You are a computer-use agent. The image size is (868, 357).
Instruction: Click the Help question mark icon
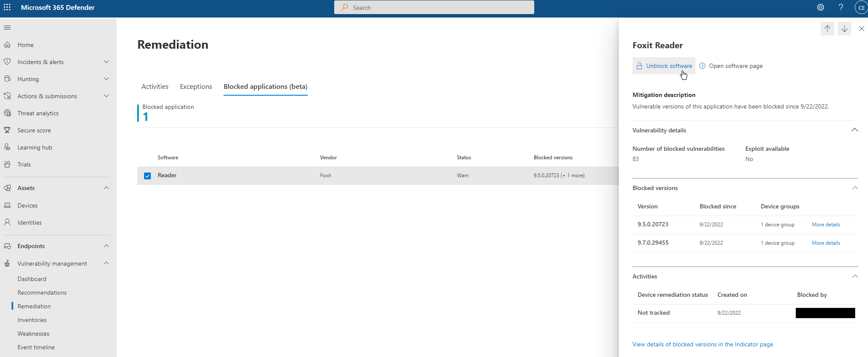click(x=841, y=7)
